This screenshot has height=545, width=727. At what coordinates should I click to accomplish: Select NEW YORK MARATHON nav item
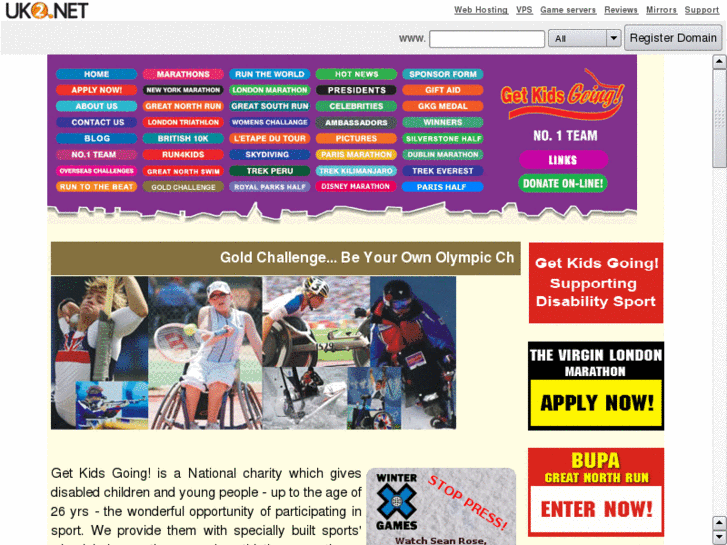183,90
